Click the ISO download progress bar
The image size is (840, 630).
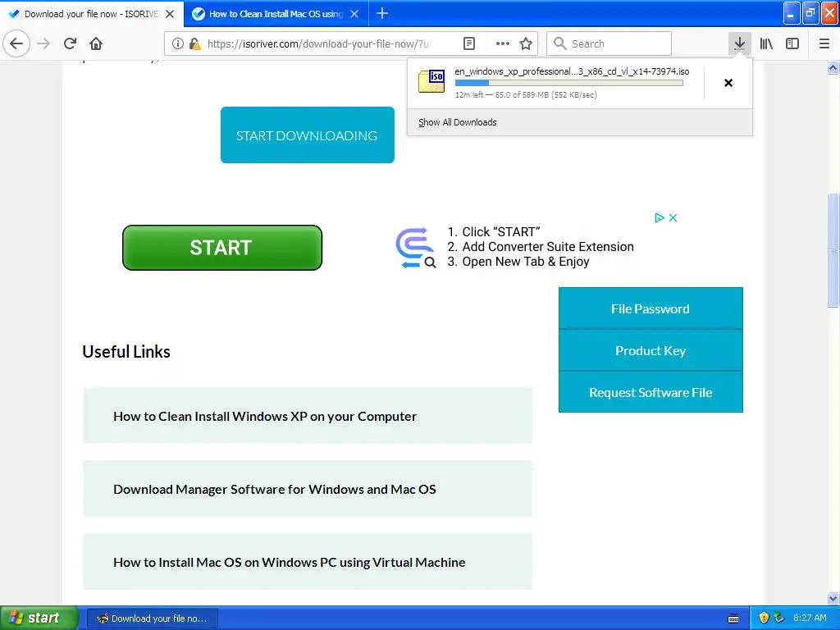(569, 83)
